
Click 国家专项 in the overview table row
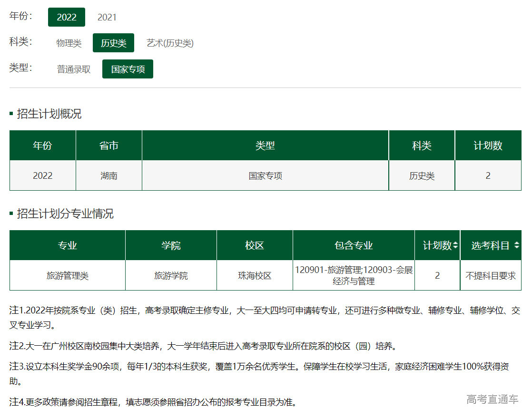266,175
